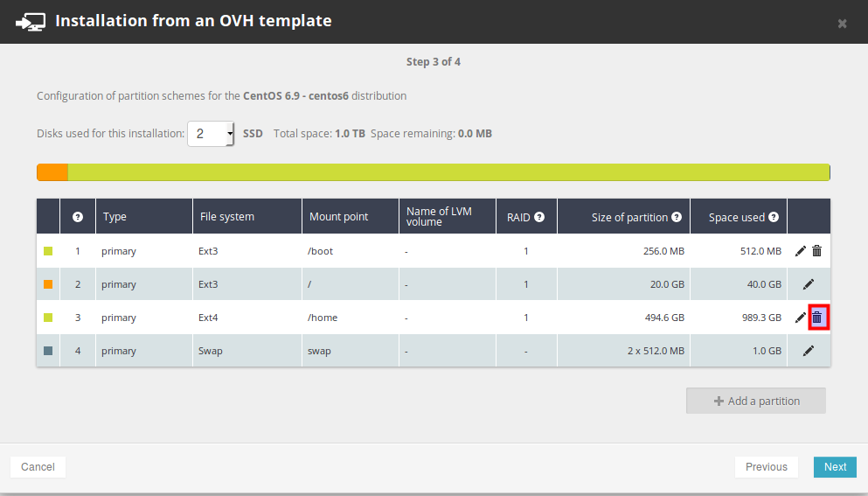Close the installation dialog with X

click(843, 24)
